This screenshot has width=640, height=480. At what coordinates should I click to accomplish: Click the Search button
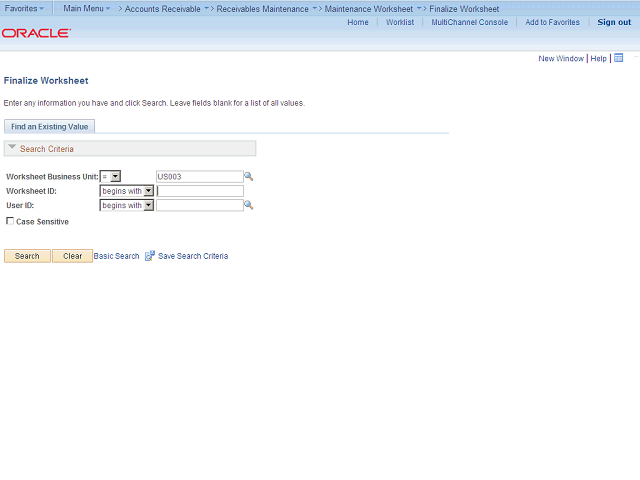click(27, 256)
